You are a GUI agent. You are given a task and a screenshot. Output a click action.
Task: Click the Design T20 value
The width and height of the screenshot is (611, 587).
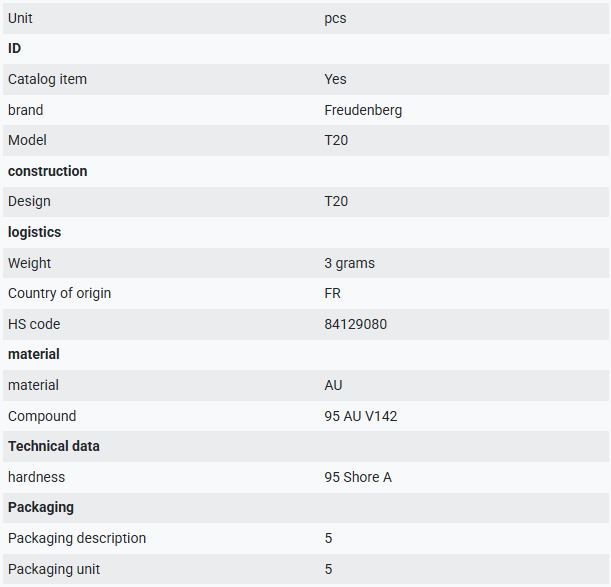click(336, 202)
